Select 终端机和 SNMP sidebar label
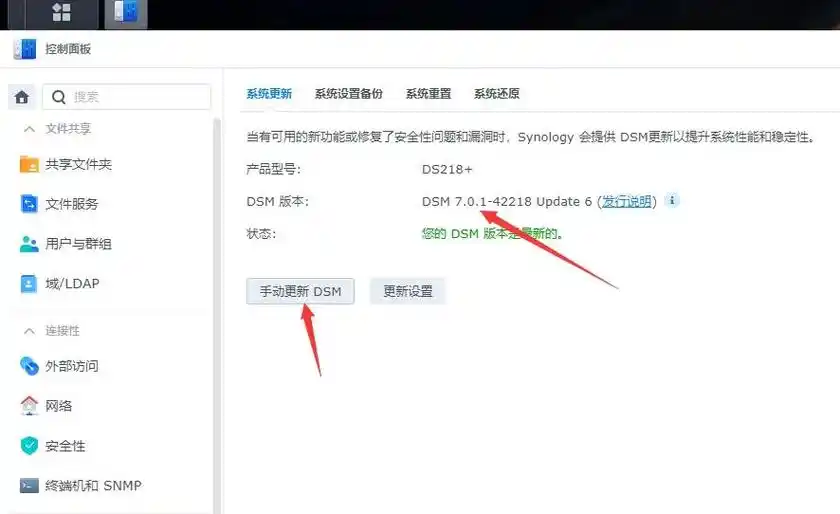The height and width of the screenshot is (514, 840). (x=94, y=486)
